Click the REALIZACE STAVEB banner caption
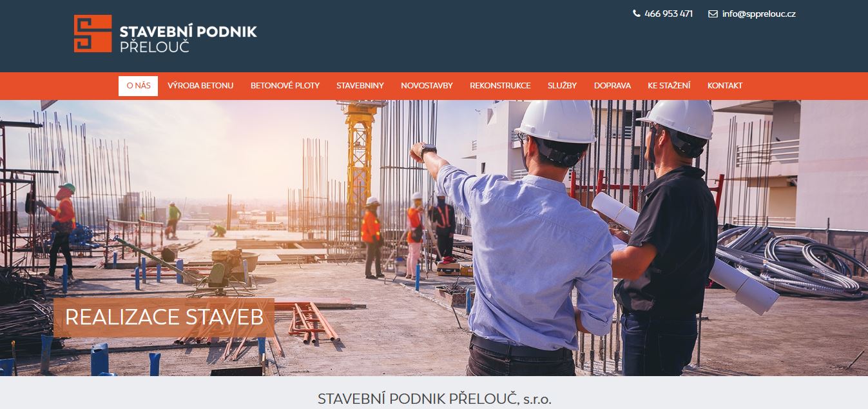Viewport: 868px width, 409px height. coord(164,317)
